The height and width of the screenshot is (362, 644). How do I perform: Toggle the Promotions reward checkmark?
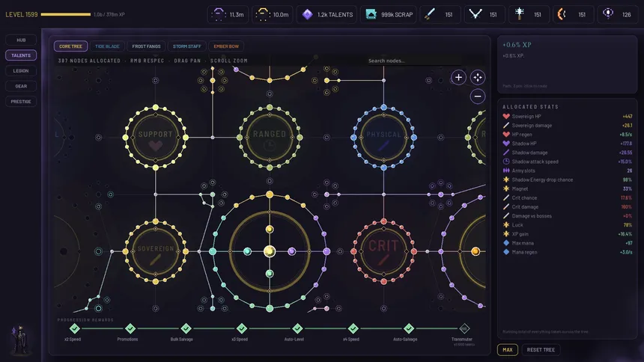point(130,328)
